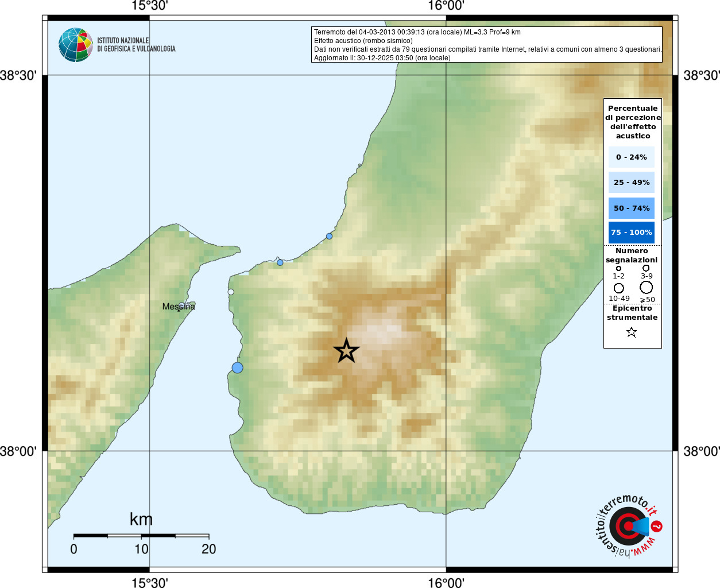Click the INGV globe logo
This screenshot has width=720, height=588.
(x=76, y=45)
